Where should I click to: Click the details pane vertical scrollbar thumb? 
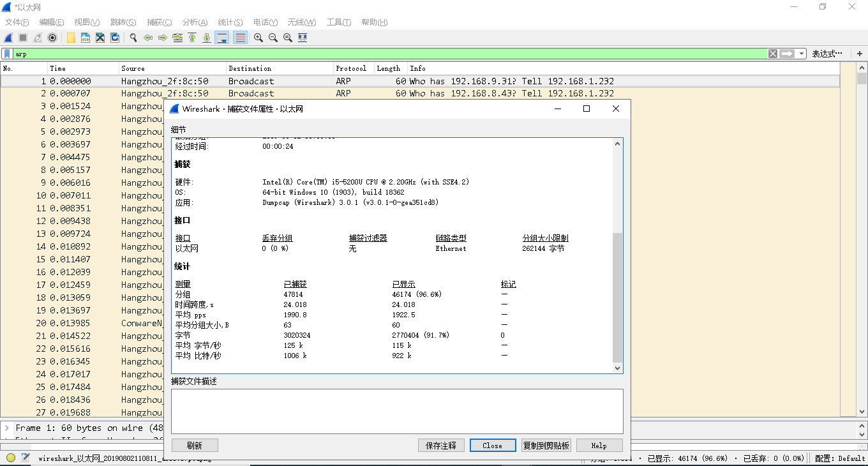pyautogui.click(x=617, y=297)
